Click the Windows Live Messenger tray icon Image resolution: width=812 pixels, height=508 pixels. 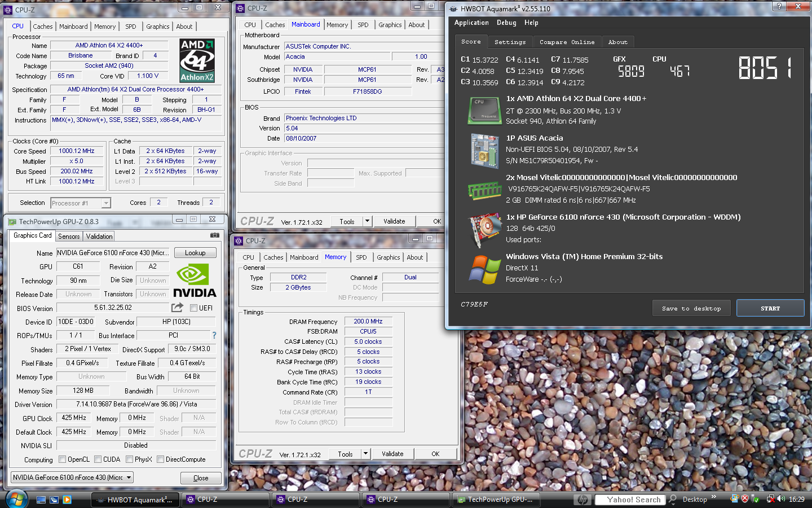[x=734, y=499]
